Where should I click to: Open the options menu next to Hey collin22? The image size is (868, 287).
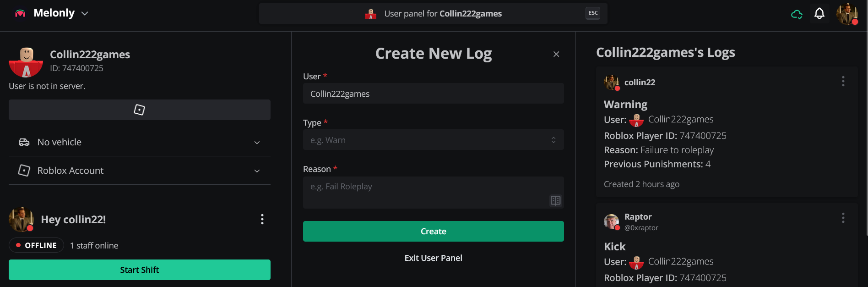262,219
